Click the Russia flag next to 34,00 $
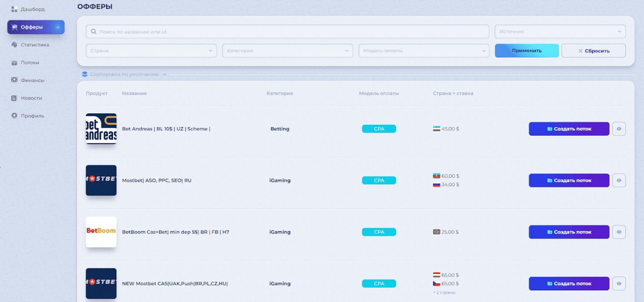644x302 pixels. tap(436, 185)
